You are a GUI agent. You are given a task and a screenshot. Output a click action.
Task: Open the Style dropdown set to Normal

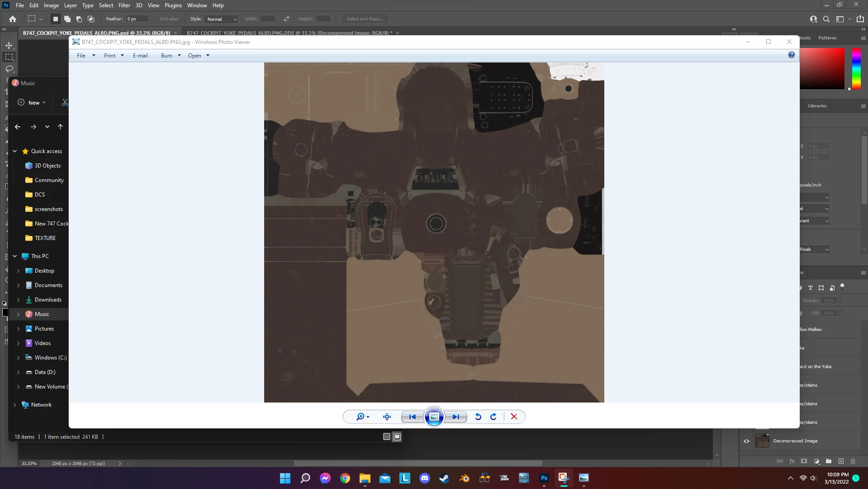(221, 19)
